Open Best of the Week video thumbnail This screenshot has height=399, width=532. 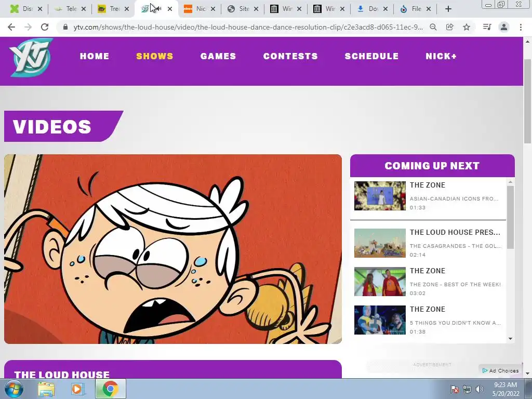click(380, 281)
